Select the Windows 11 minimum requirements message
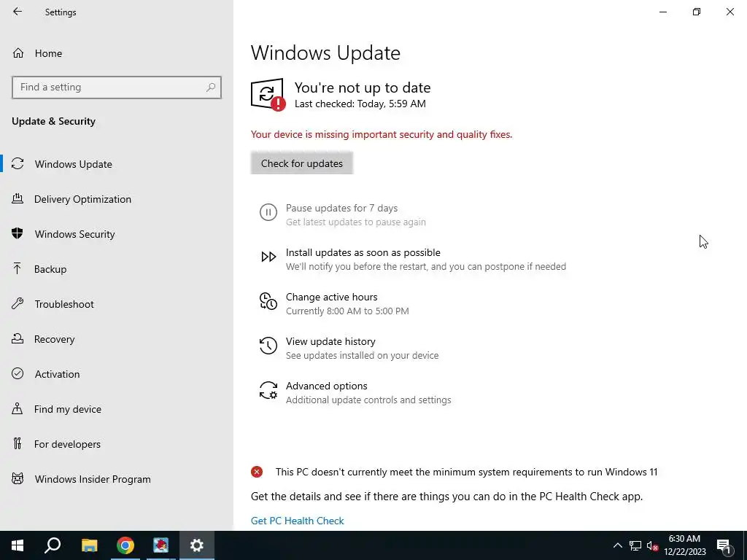The image size is (747, 560). 466,472
